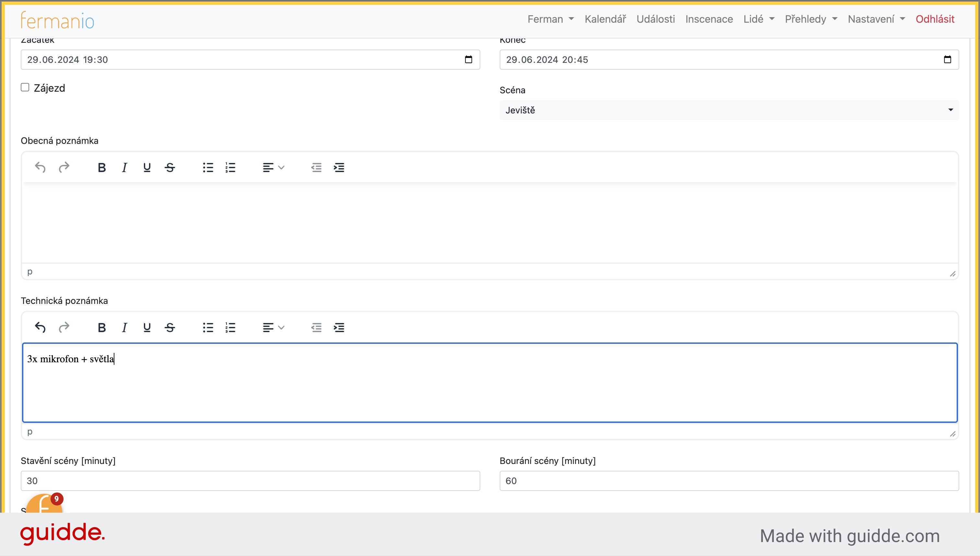Undo in the Technická poznámka editor
The width and height of the screenshot is (980, 556).
coord(40,327)
